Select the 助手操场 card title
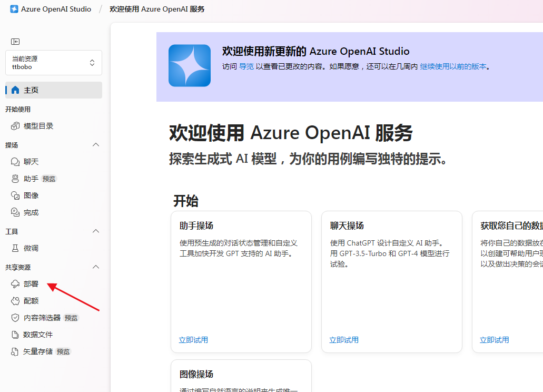This screenshot has height=392, width=543. point(196,226)
